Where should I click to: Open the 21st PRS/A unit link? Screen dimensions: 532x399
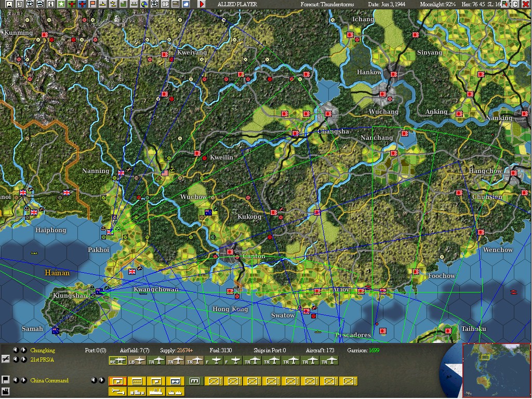tap(42, 360)
